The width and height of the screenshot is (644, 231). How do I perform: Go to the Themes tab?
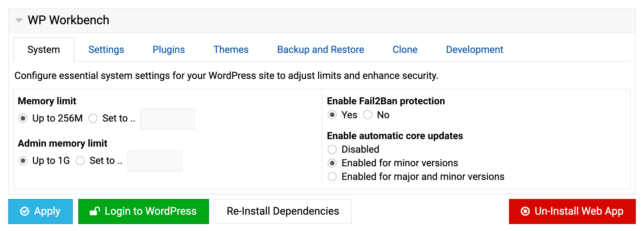pyautogui.click(x=231, y=50)
